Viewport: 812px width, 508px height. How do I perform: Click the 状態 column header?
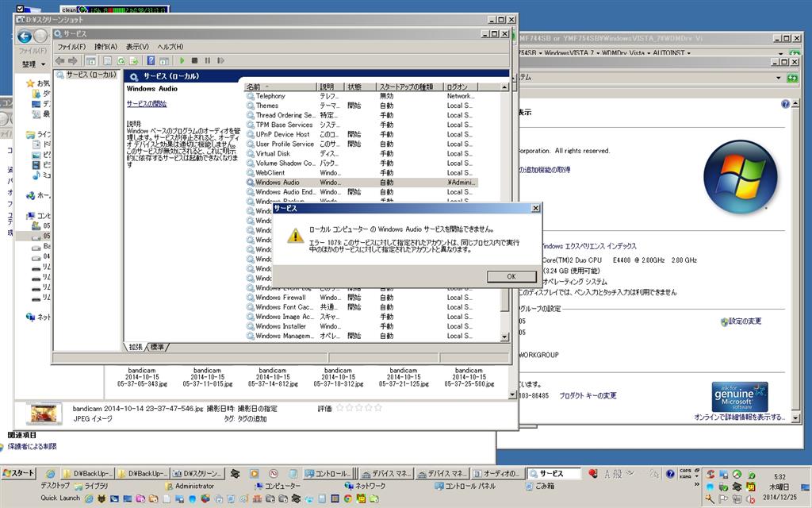(360, 87)
